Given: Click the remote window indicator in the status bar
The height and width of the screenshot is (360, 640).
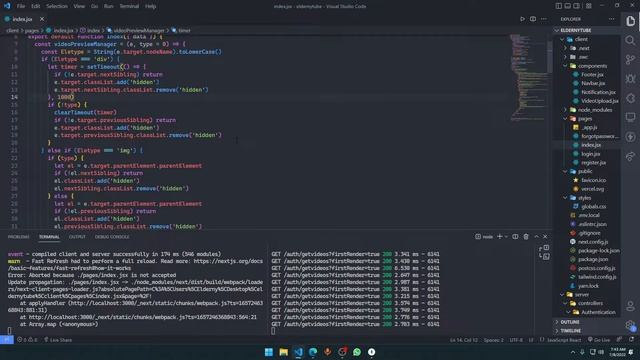Looking at the screenshot, I should 7,340.
